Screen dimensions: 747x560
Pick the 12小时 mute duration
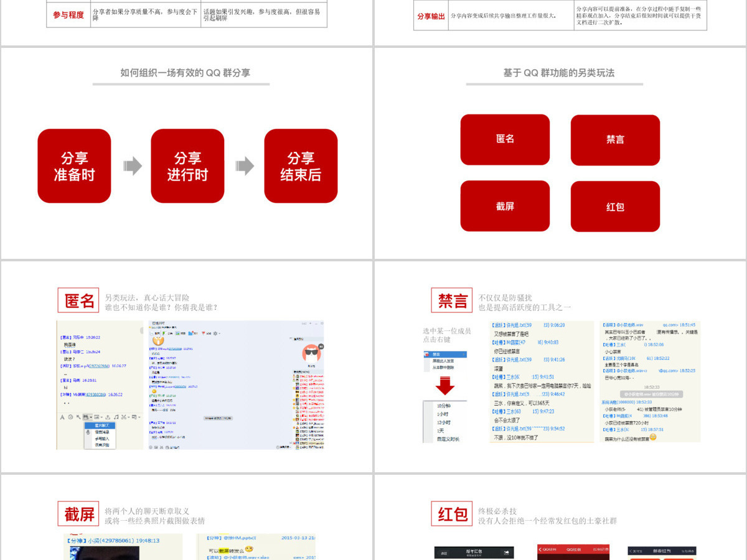[444, 422]
